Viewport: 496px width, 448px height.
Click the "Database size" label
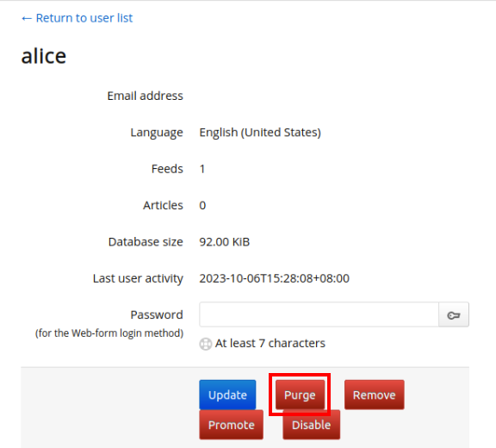[x=146, y=242]
